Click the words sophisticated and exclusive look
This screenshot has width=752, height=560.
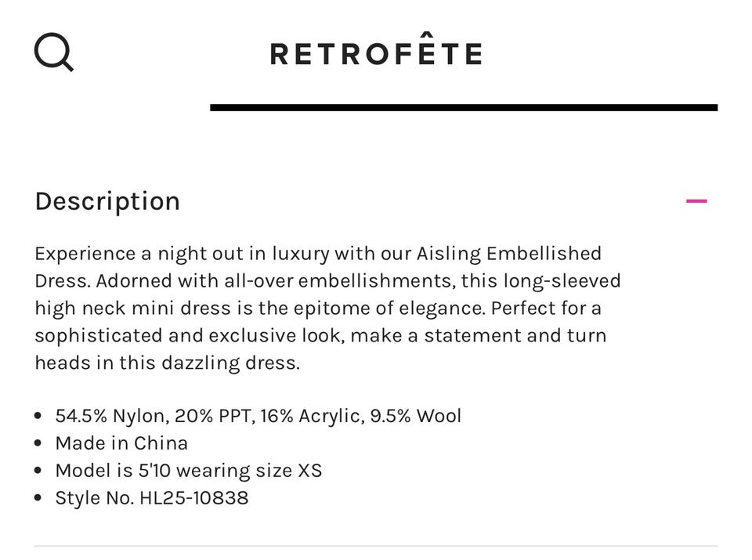tap(190, 336)
